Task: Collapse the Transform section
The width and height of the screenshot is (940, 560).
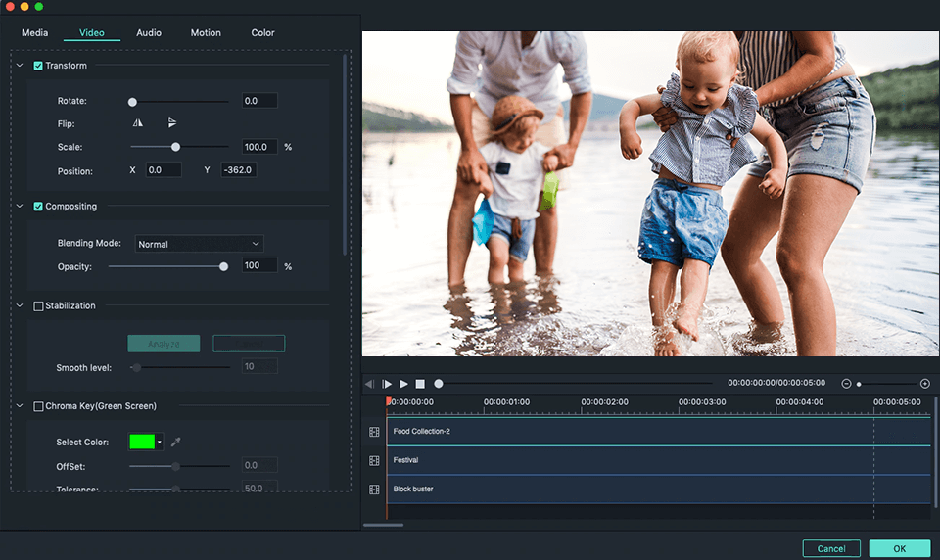Action: (x=20, y=66)
